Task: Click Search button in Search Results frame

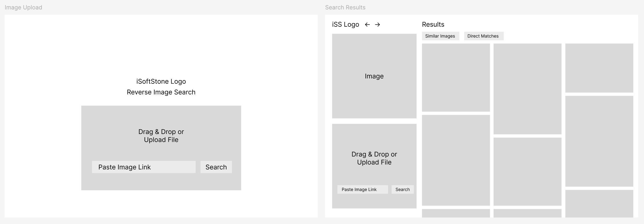Action: [402, 189]
